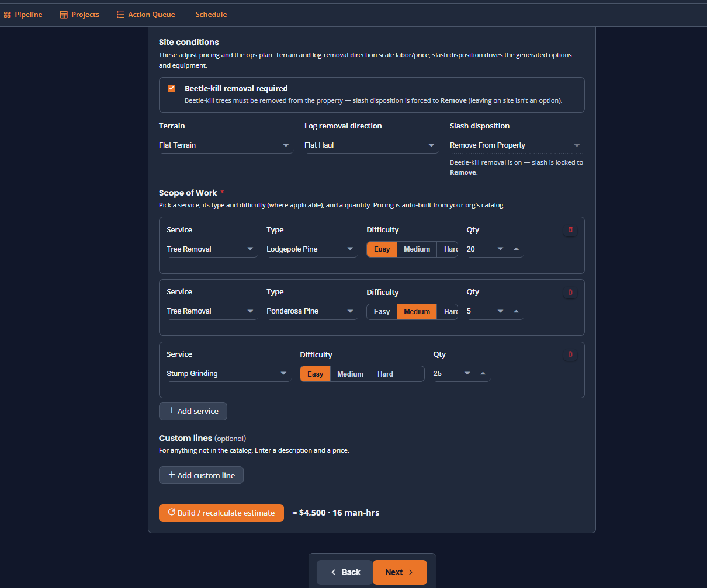Select Medium difficulty for Stump Grinding
Viewport: 707px width, 588px height.
[x=351, y=374]
